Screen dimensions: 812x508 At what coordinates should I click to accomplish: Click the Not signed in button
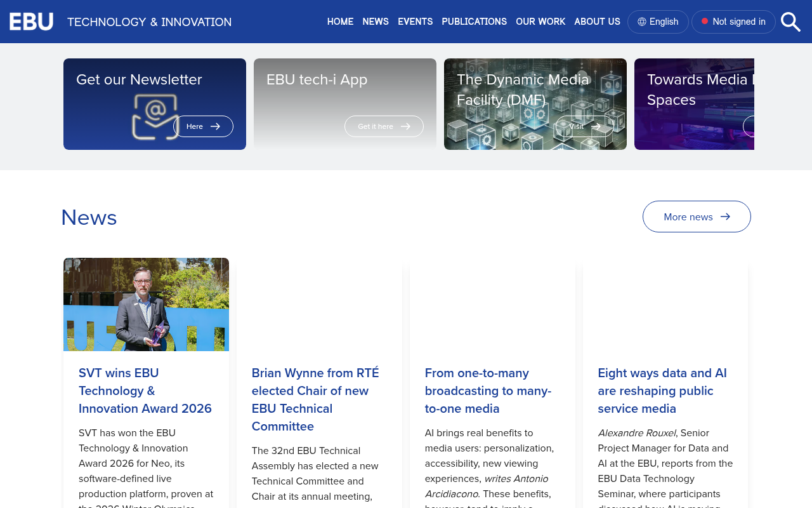coord(733,22)
